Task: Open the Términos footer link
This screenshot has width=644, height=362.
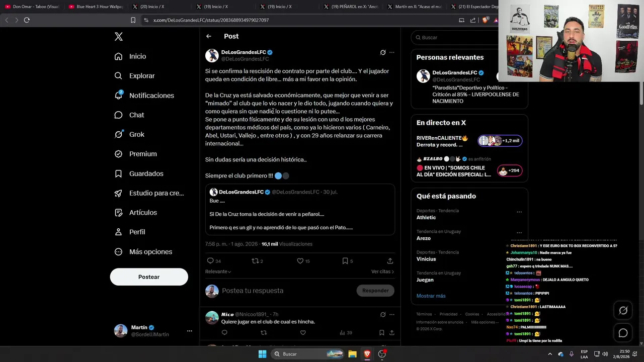Action: click(x=424, y=314)
